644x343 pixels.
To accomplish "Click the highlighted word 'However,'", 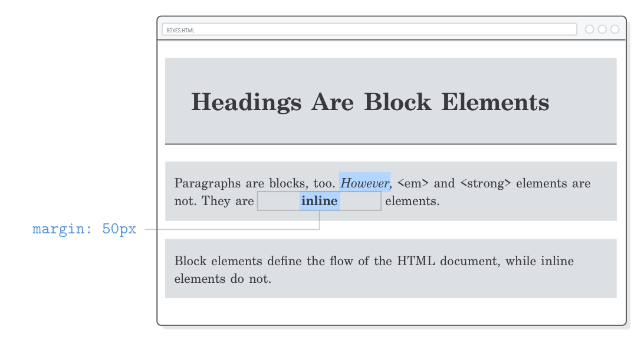I will pos(364,183).
